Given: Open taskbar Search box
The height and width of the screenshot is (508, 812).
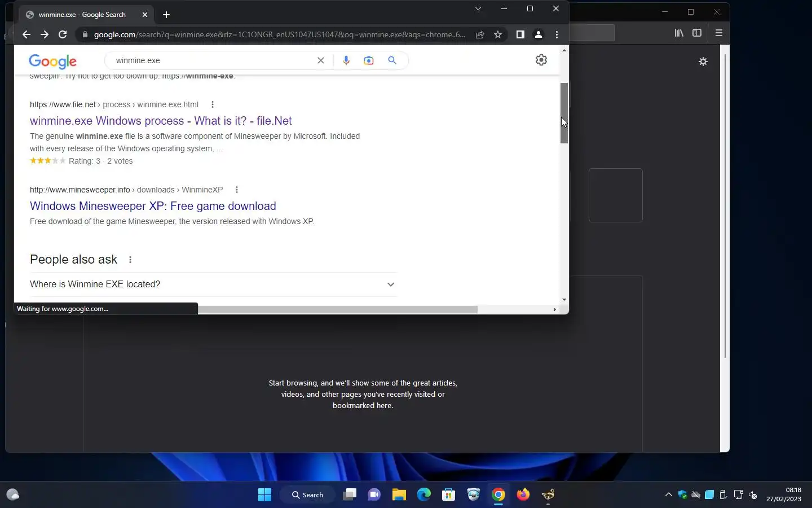Looking at the screenshot, I should click(308, 495).
